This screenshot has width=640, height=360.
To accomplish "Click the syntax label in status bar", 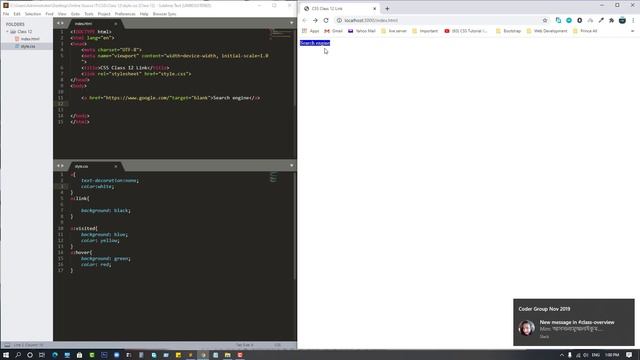I will (278, 345).
